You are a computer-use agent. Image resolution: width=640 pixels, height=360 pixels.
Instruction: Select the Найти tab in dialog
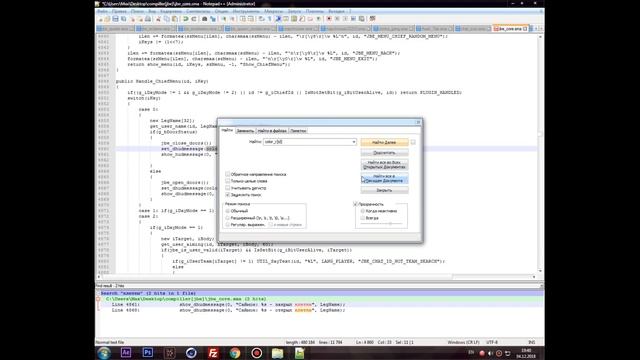pyautogui.click(x=227, y=130)
